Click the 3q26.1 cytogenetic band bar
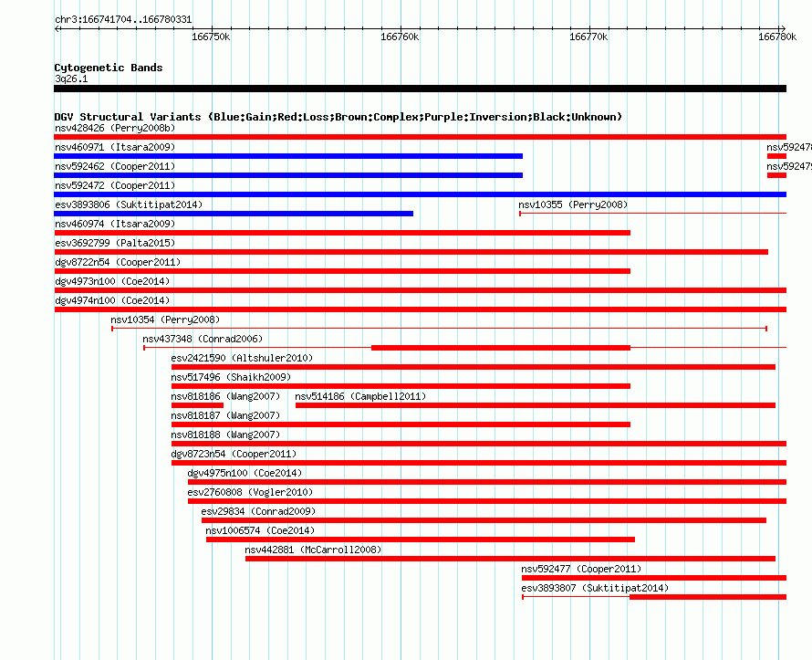Screen dimensions: 812x660 [x=420, y=89]
